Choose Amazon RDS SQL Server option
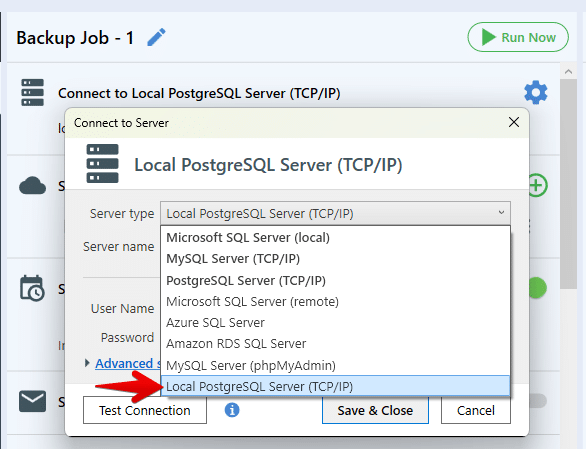586x449 pixels. 335,344
